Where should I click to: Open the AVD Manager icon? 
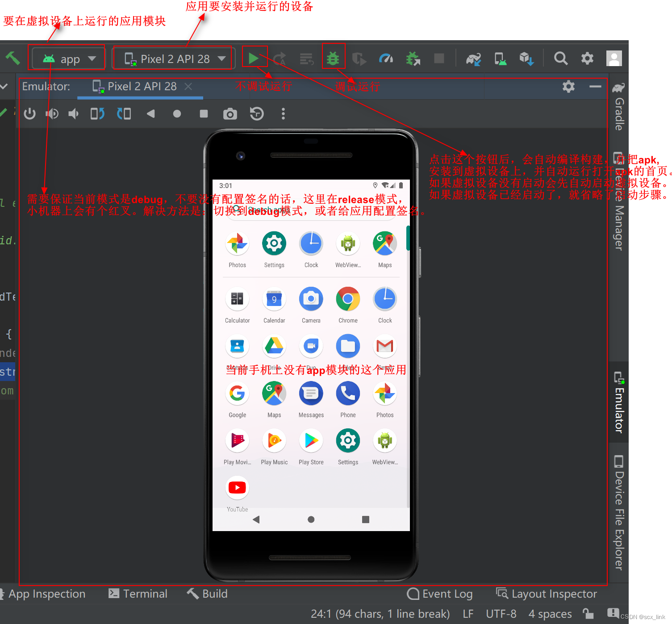(500, 59)
